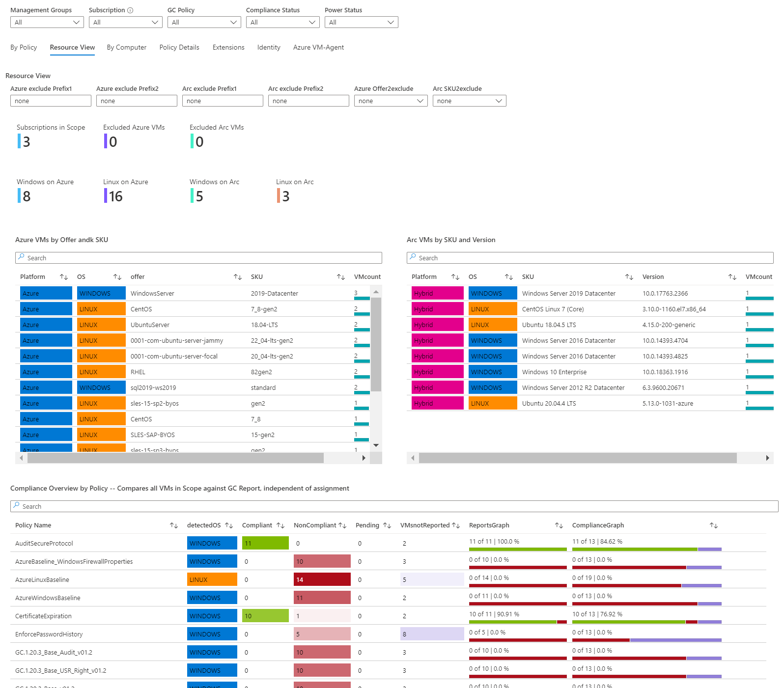Click the Arc VMs search box
784x688 pixels.
tap(590, 258)
